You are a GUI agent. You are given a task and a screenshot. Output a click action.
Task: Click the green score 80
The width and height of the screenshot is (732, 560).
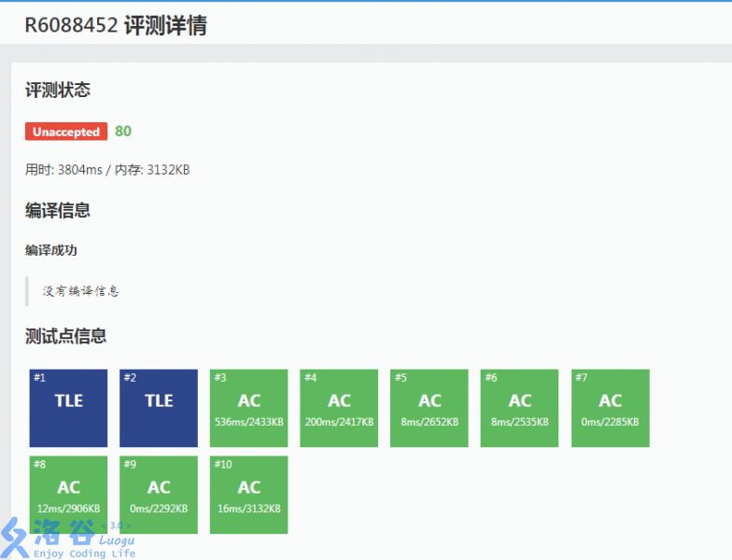[x=123, y=132]
